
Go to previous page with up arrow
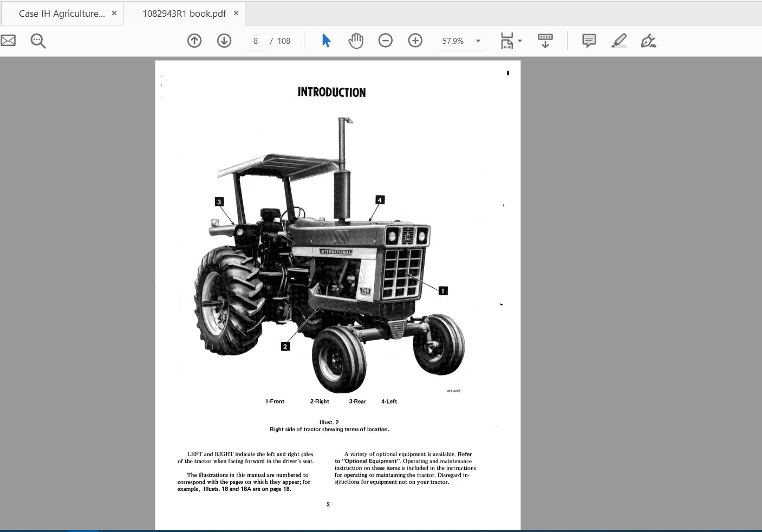click(x=194, y=41)
